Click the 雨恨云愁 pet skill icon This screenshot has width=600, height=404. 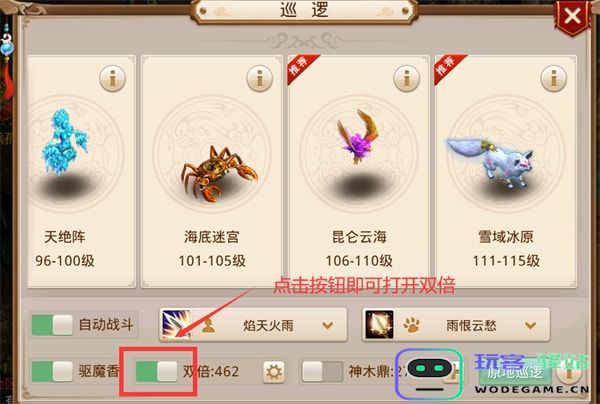pyautogui.click(x=379, y=325)
